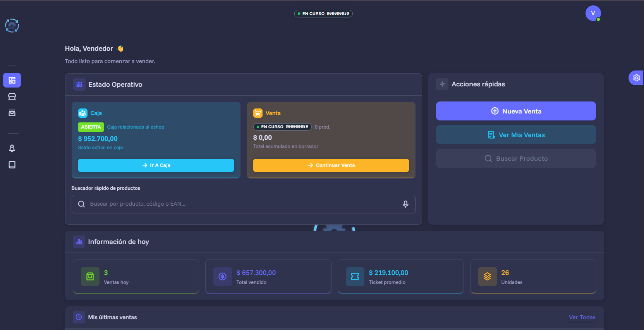Open the book icon in sidebar
Screen dimensions: 644x330
(x=12, y=165)
